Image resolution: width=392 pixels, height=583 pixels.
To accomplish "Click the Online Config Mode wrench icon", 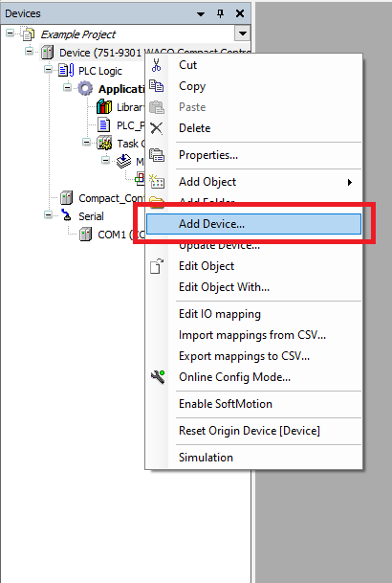I will tap(158, 377).
